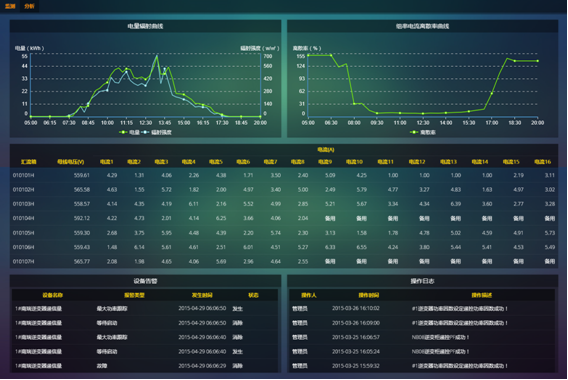Switch to the 监测 tab

(x=10, y=6)
